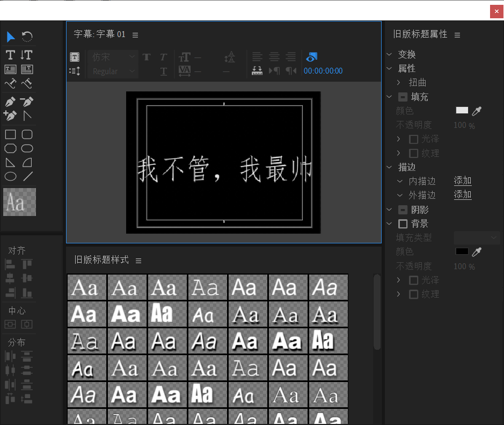The height and width of the screenshot is (425, 504).
Task: Align text left
Action: pyautogui.click(x=257, y=56)
